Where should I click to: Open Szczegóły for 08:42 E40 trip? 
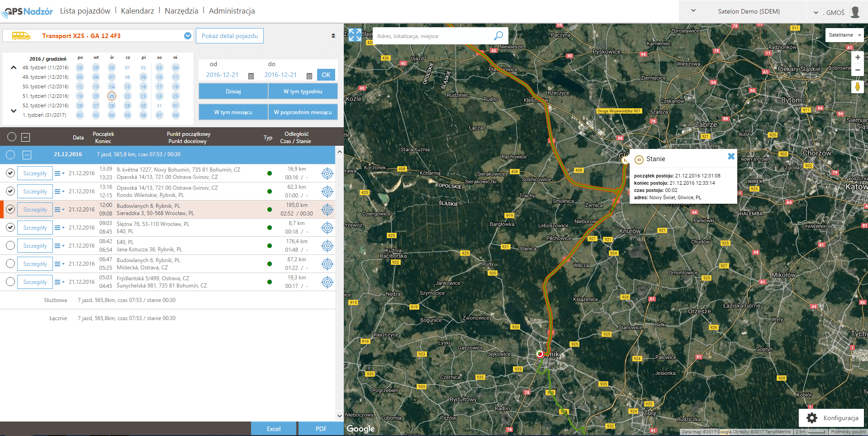(35, 246)
